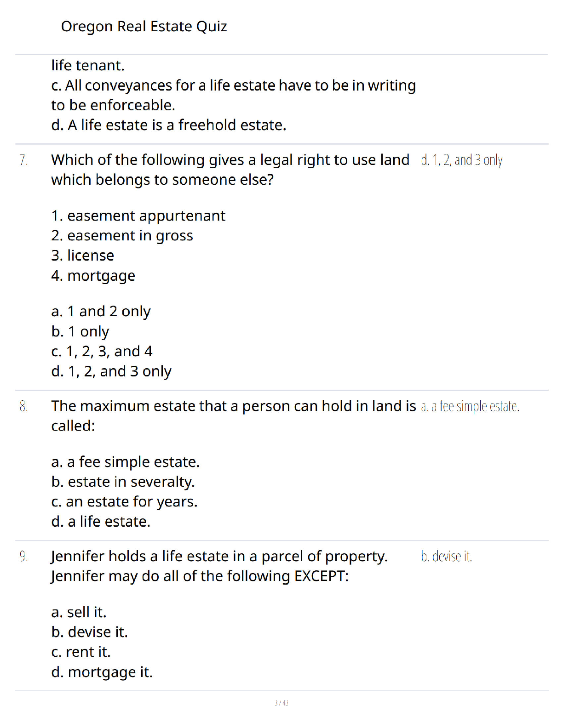Select 'b. devise it.' answer choice in question 9
The height and width of the screenshot is (728, 563).
(89, 632)
